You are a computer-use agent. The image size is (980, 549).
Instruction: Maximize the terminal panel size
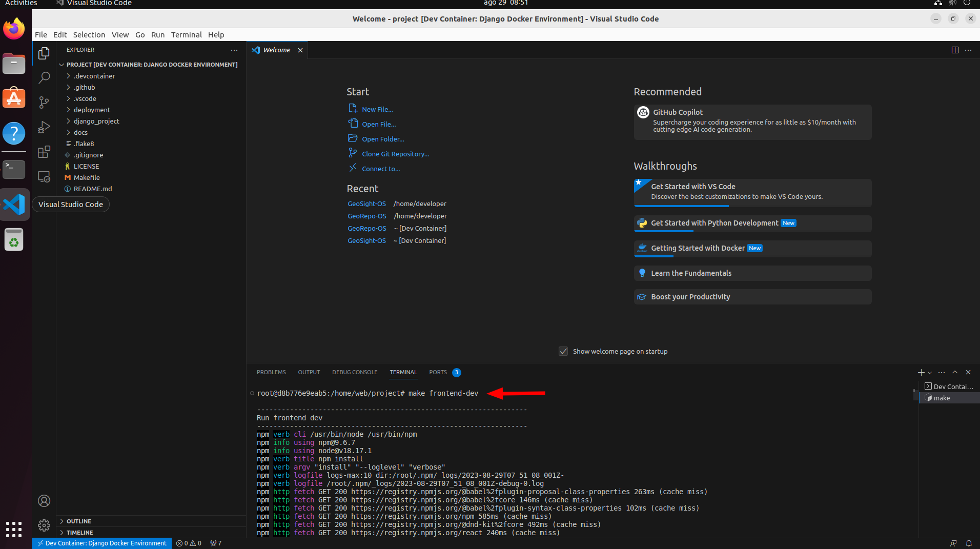pyautogui.click(x=955, y=373)
